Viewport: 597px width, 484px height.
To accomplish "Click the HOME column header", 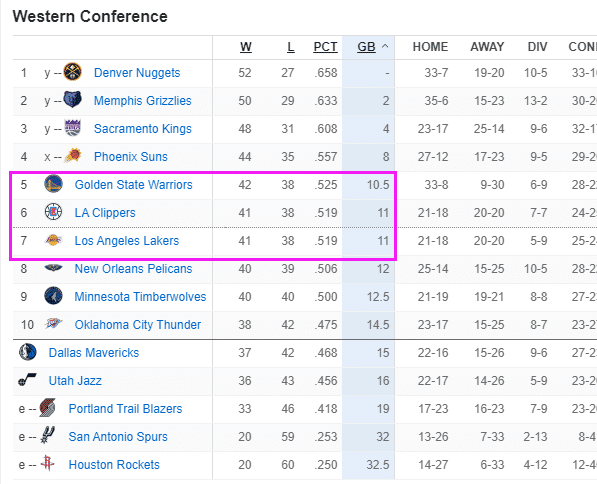I will (x=430, y=47).
